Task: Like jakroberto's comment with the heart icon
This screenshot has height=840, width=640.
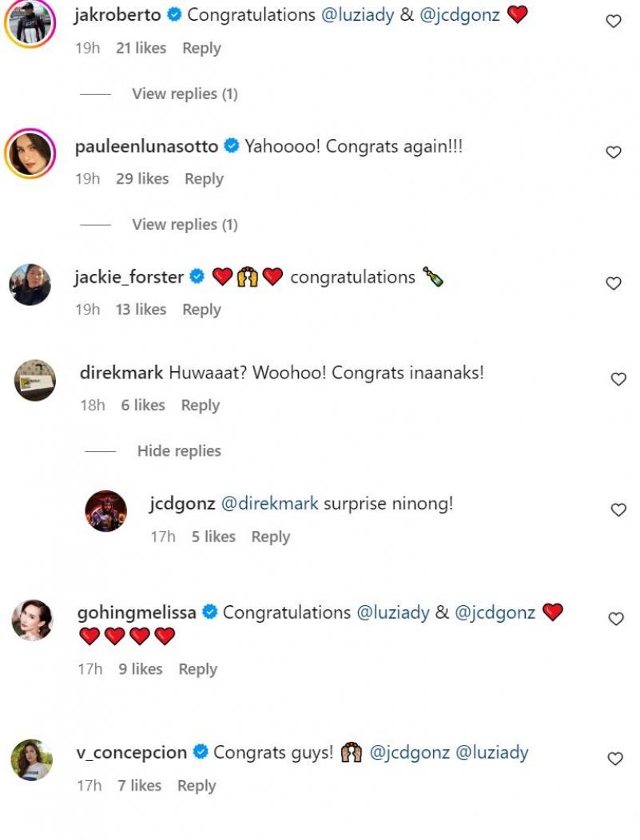Action: [614, 22]
